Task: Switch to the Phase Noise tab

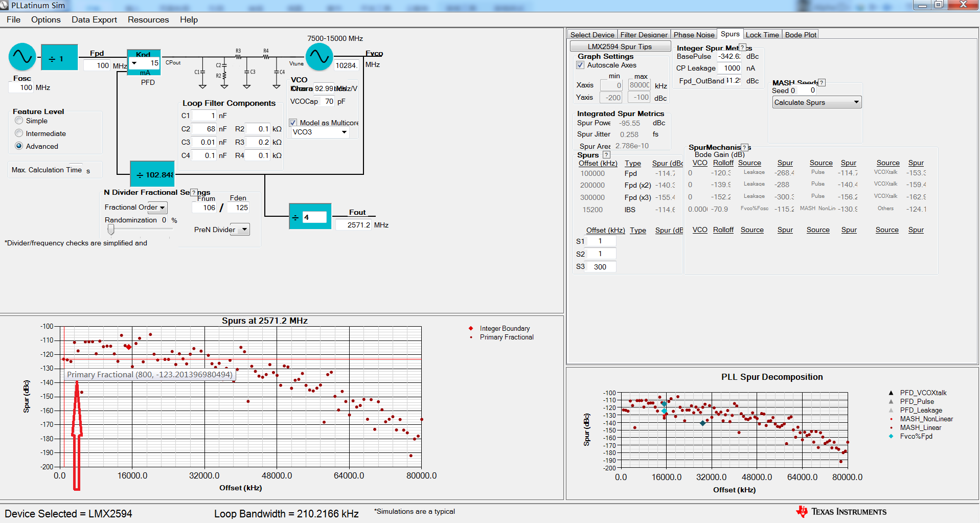Action: (x=694, y=35)
